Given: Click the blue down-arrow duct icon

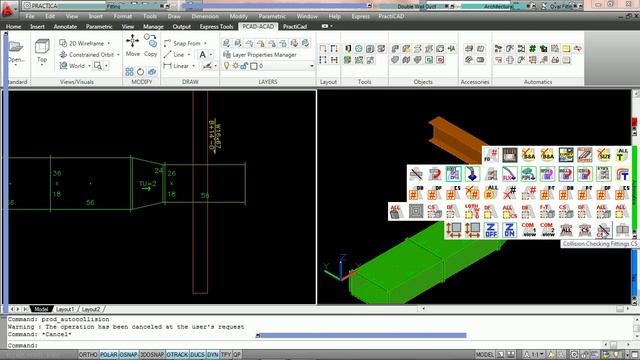Looking at the screenshot, I should point(472,174).
